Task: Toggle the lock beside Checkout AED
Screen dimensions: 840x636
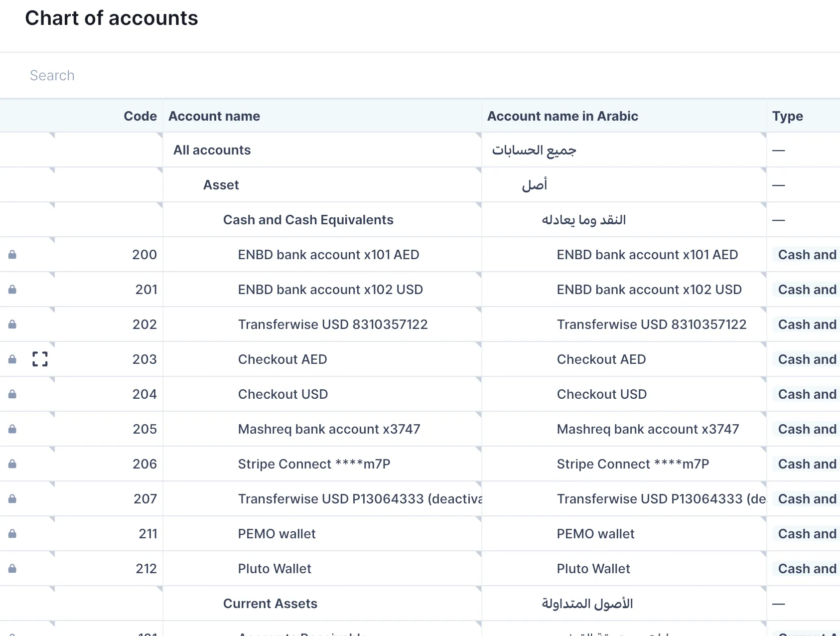Action: (x=11, y=359)
